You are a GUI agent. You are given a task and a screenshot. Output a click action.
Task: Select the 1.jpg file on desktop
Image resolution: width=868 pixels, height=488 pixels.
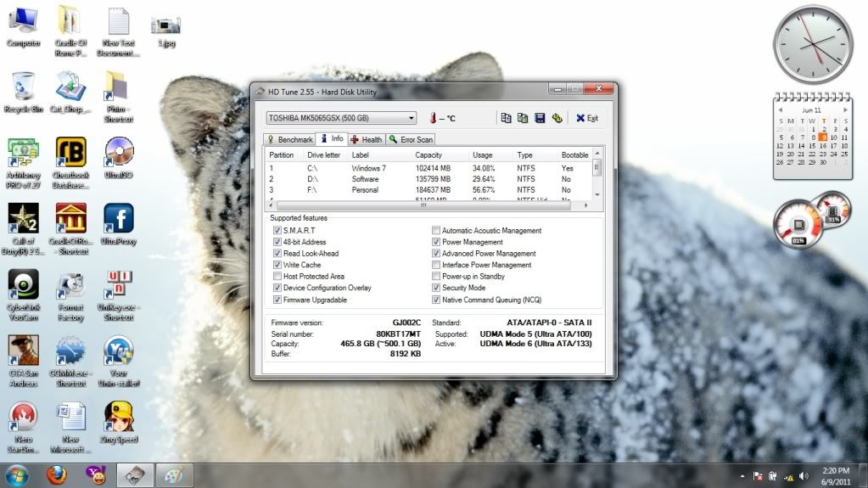[x=166, y=31]
